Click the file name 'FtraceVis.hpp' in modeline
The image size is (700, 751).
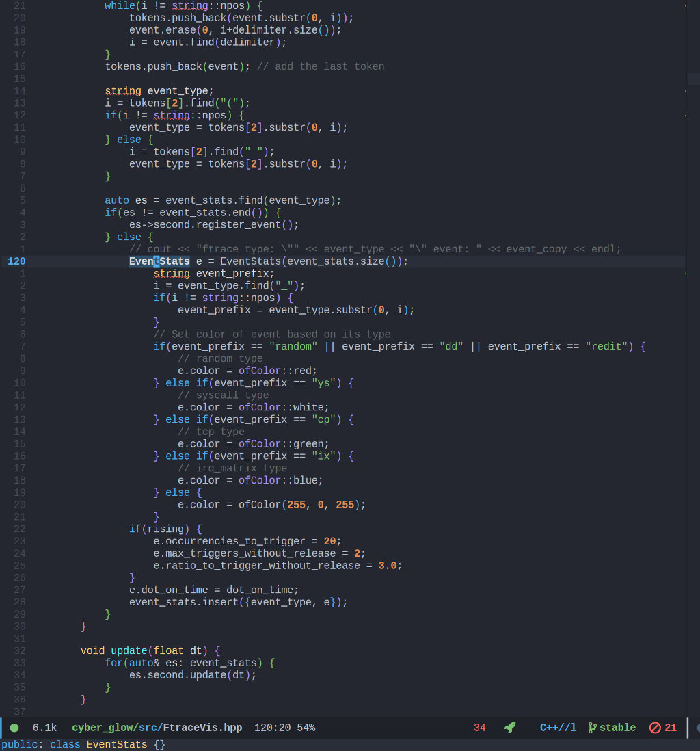pyautogui.click(x=202, y=728)
